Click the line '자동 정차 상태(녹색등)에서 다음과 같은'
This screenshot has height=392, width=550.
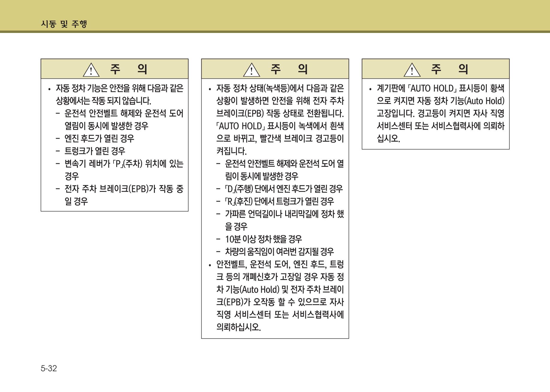tap(280, 88)
